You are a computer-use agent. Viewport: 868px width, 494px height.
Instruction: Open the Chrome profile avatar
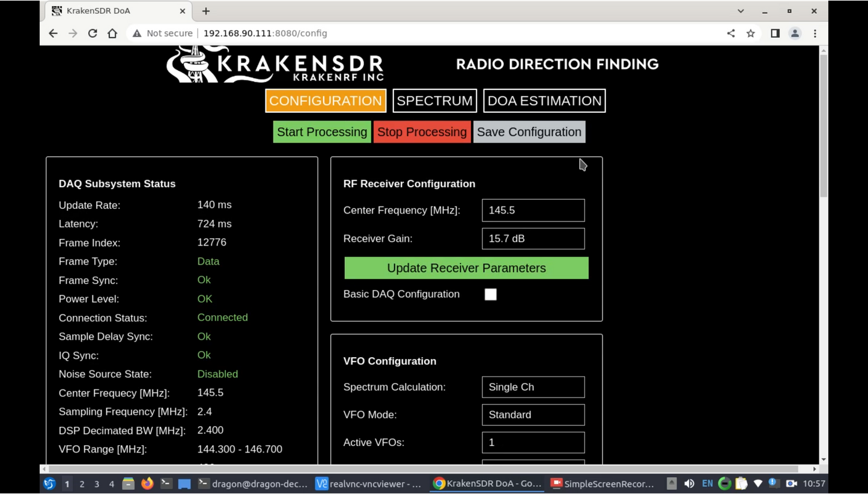(795, 34)
